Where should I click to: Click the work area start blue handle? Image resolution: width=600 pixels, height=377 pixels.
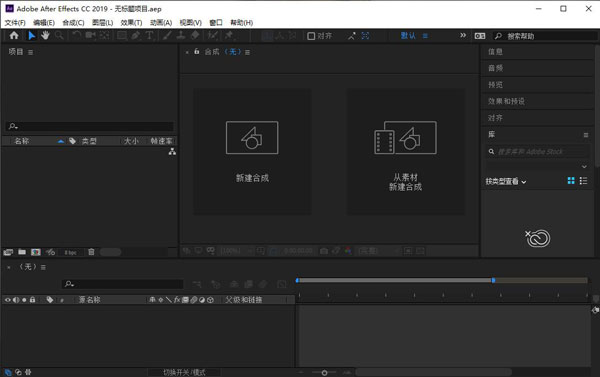(297, 280)
